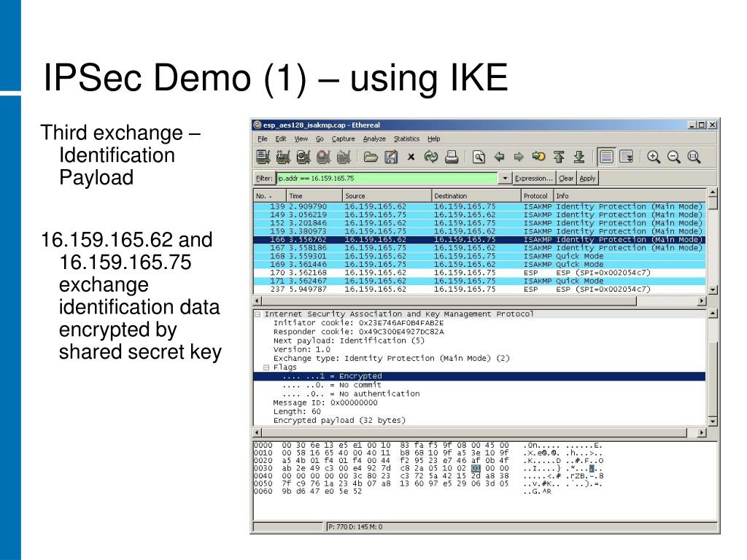747x560 pixels.
Task: Select packet 139 in the list
Action: 479,206
